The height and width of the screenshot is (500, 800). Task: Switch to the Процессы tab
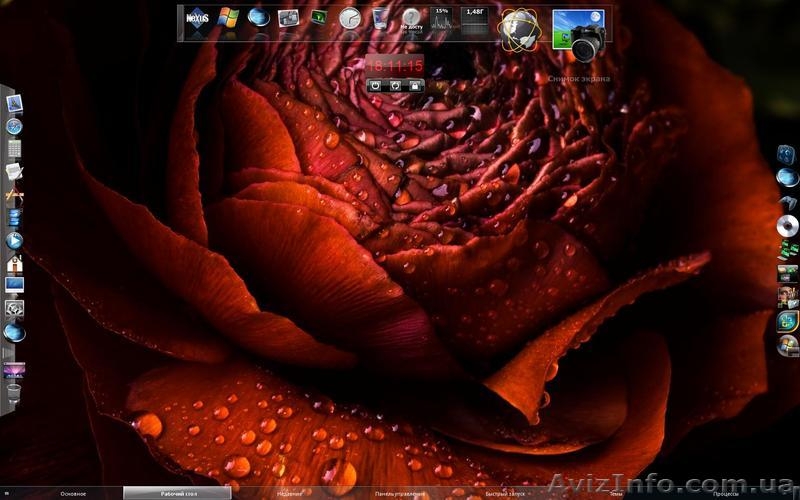727,493
